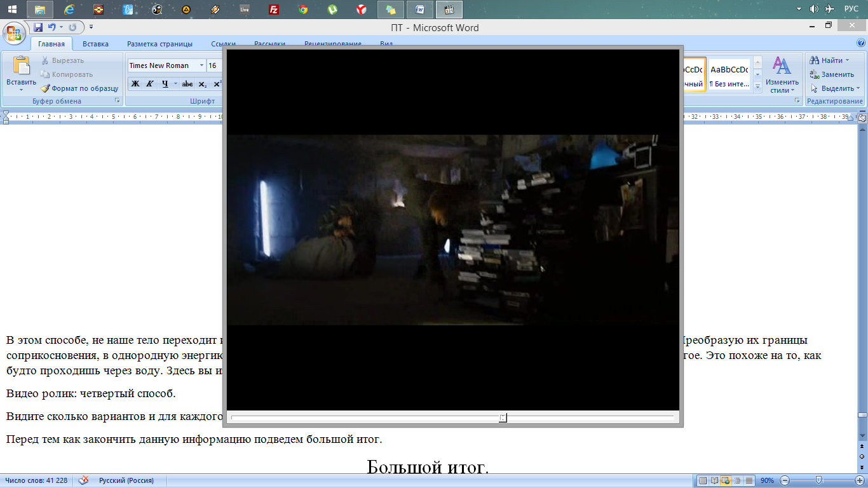Zoom out with the minus button
This screenshot has height=488, width=868.
click(x=785, y=480)
